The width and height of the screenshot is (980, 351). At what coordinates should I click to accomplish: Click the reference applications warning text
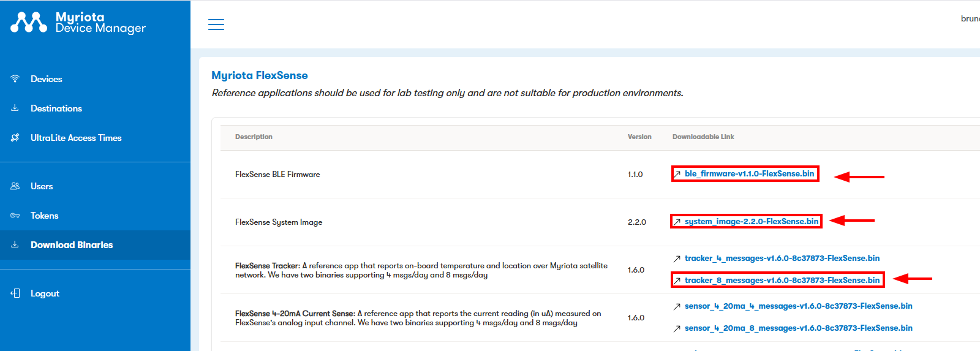click(448, 93)
